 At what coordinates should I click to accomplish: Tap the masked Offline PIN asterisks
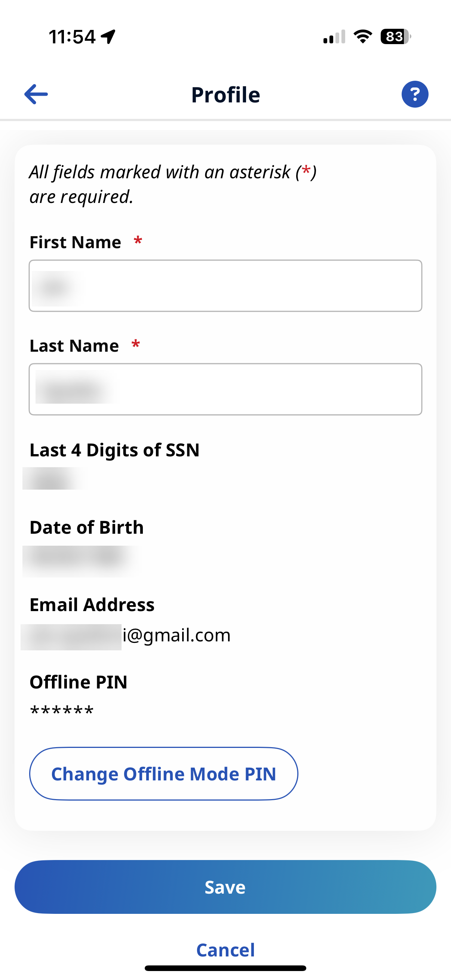coord(62,711)
